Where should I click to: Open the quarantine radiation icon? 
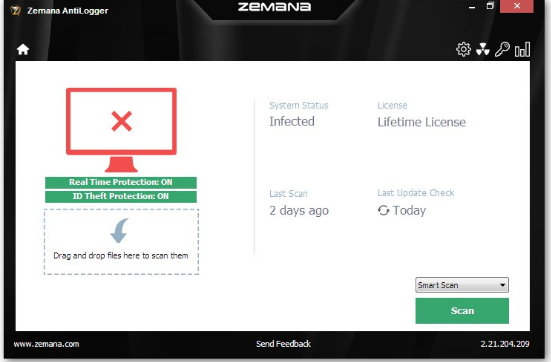click(x=482, y=50)
